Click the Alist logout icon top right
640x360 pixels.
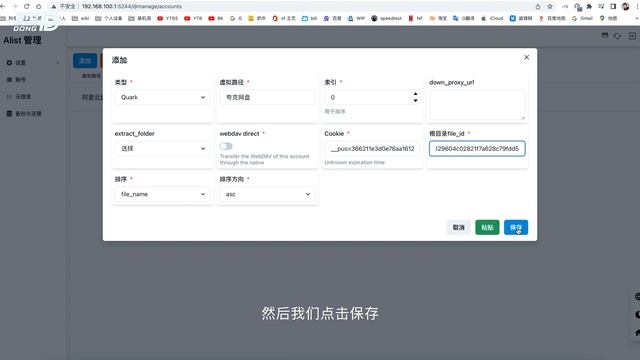click(632, 36)
